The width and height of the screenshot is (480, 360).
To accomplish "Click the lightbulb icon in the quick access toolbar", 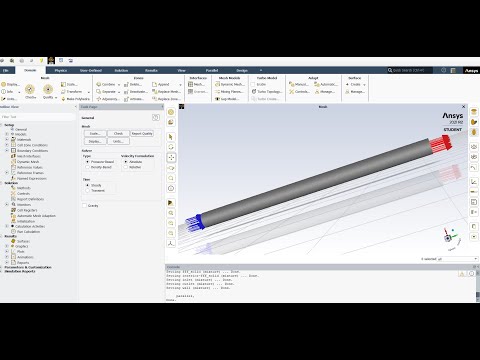I will tap(41, 61).
